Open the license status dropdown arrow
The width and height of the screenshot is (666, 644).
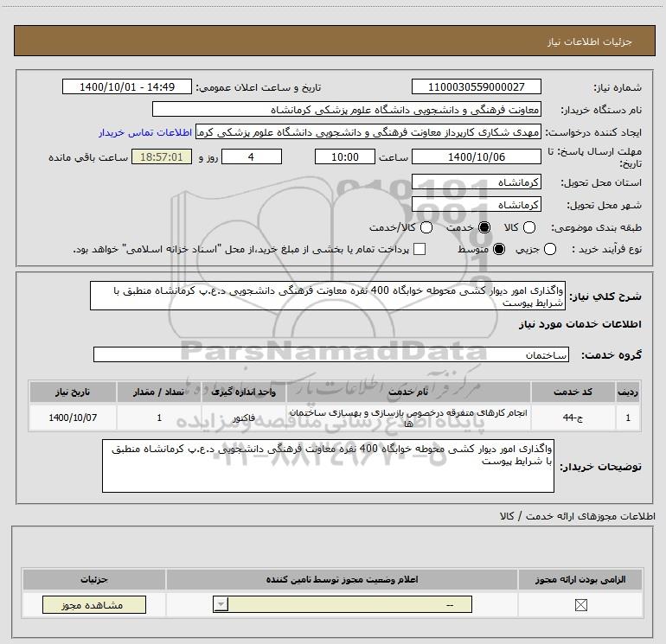coord(221,604)
